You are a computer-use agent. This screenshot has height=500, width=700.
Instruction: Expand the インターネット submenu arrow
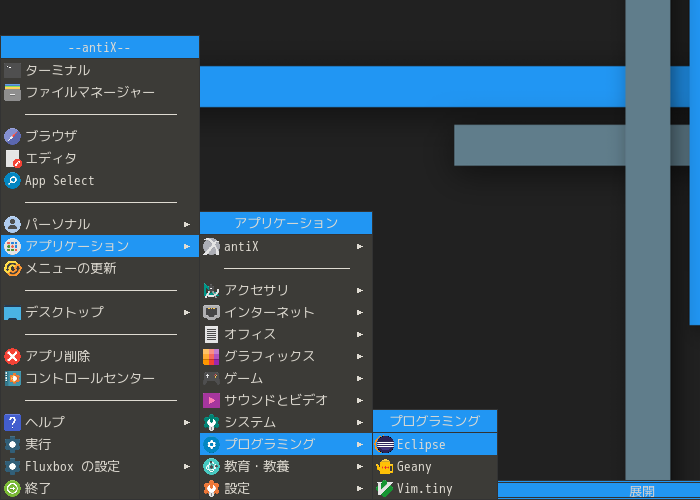(x=360, y=312)
